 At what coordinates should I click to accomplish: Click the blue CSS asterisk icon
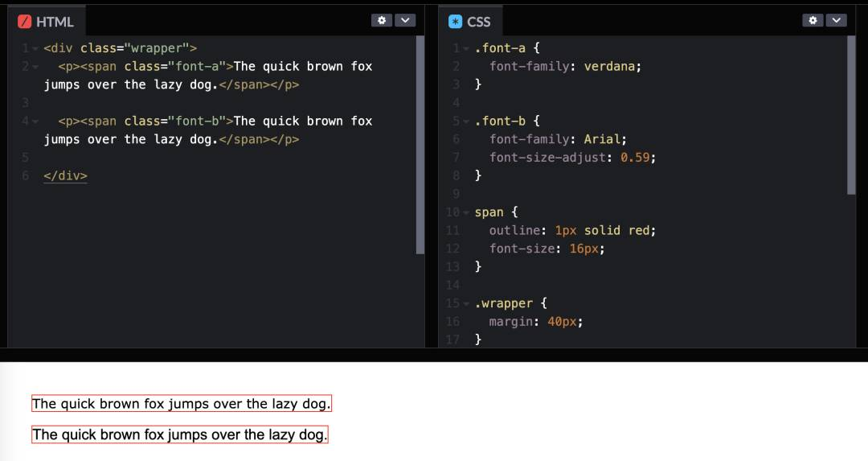click(x=455, y=22)
